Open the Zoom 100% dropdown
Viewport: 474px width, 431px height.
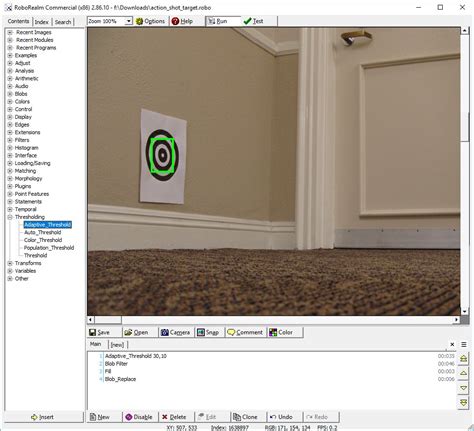click(x=129, y=21)
